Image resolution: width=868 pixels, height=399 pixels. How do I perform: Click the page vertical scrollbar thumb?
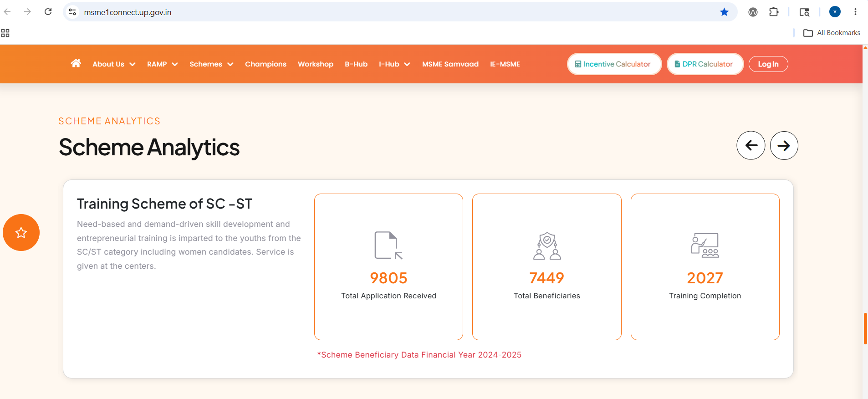[865, 328]
